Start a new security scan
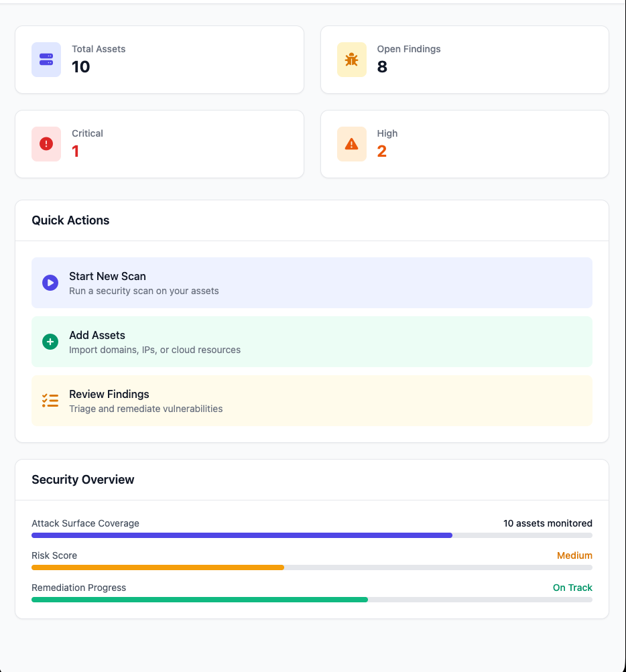 tap(312, 283)
